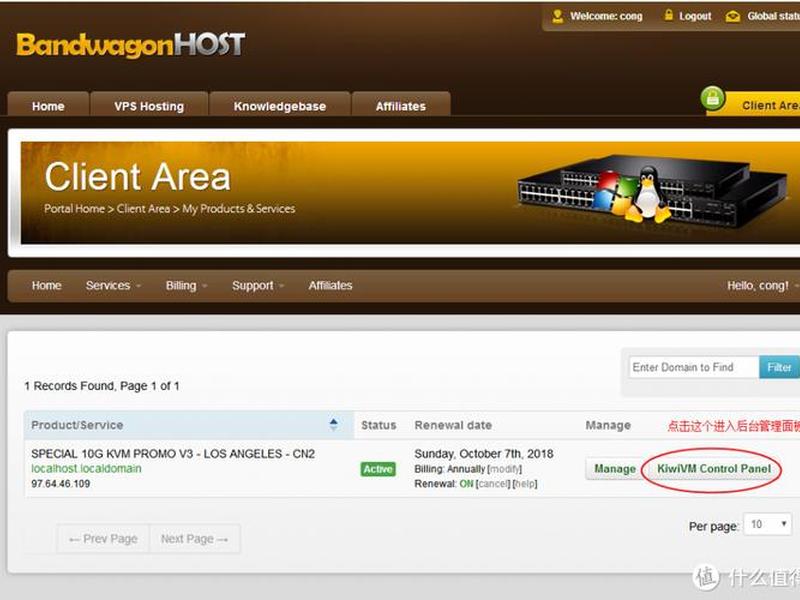Click the green Active status badge

coord(378,469)
